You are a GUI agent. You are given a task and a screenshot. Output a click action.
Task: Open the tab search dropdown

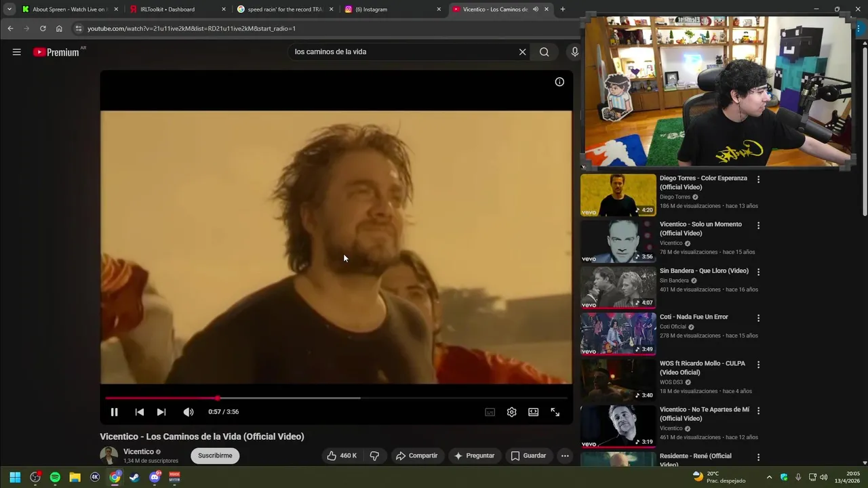pos(9,9)
